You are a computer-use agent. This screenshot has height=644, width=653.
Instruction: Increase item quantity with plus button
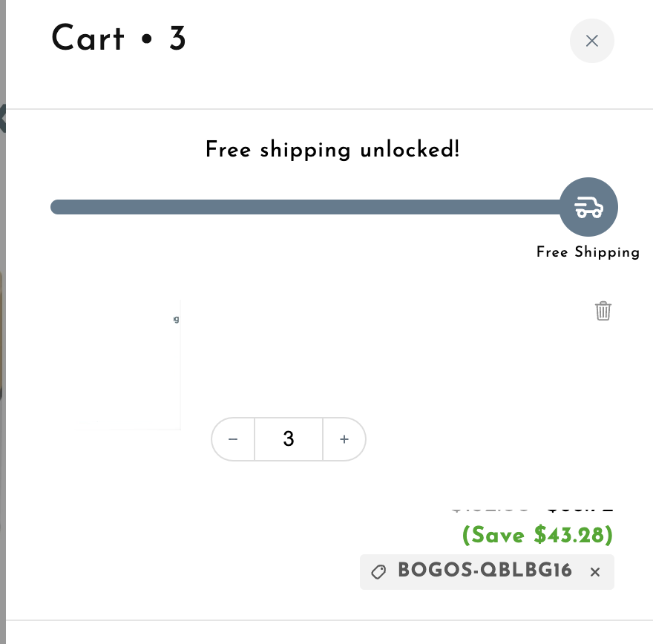point(344,439)
